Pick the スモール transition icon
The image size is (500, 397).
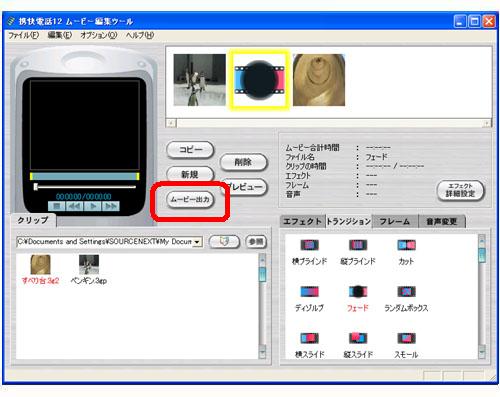point(406,338)
